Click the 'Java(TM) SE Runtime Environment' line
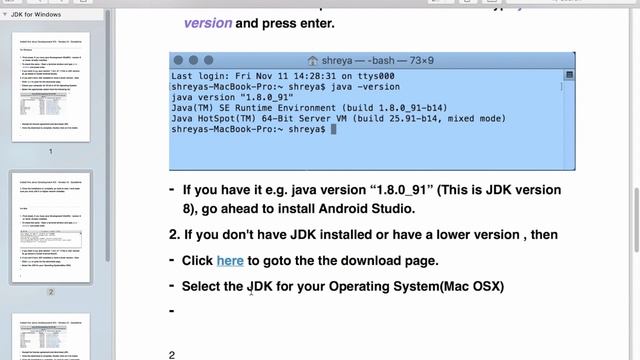Viewport: 640px width, 360px height. (x=309, y=108)
